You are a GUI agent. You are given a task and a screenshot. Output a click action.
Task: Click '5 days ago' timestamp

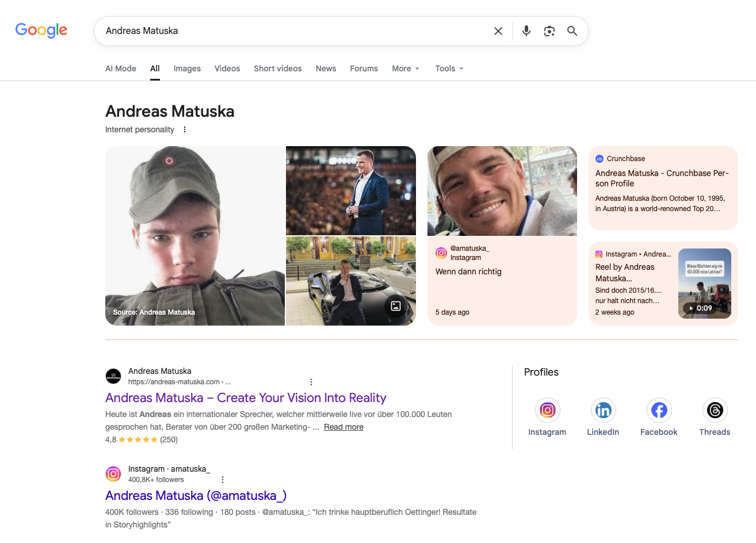452,312
